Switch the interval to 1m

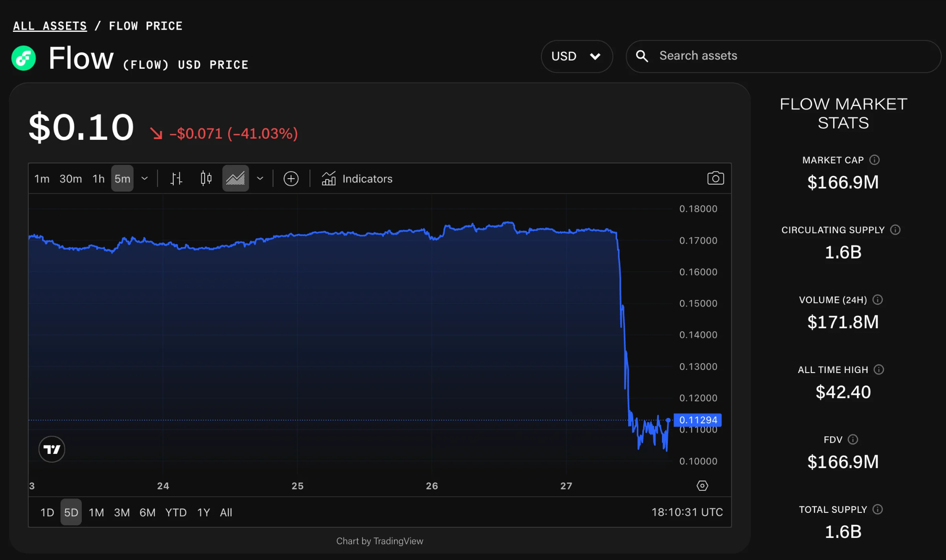[42, 179]
